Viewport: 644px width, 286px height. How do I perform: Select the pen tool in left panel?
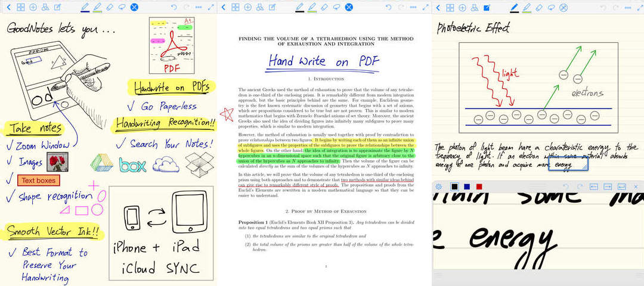[x=85, y=7]
